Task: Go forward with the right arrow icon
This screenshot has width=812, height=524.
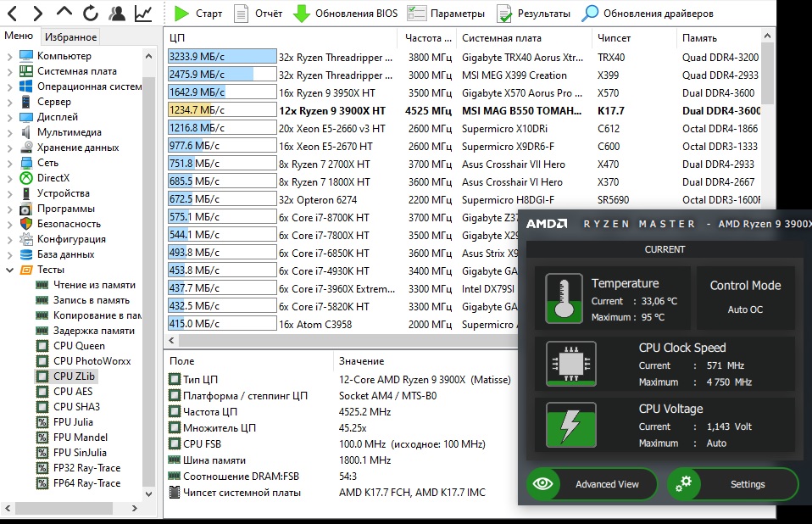Action: (x=37, y=13)
